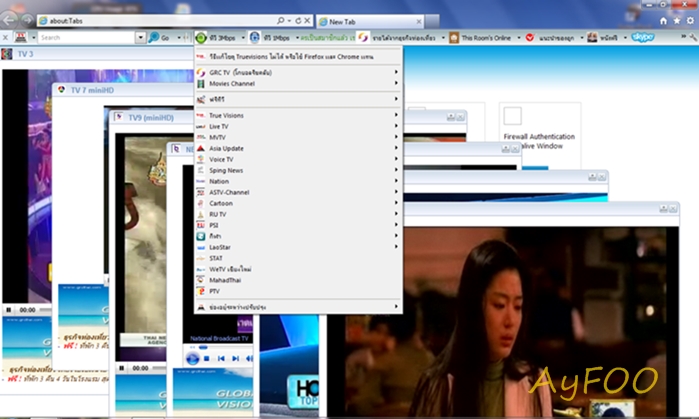Viewport: 699px width, 419px height.
Task: Open the browser Tools gear
Action: (x=690, y=21)
